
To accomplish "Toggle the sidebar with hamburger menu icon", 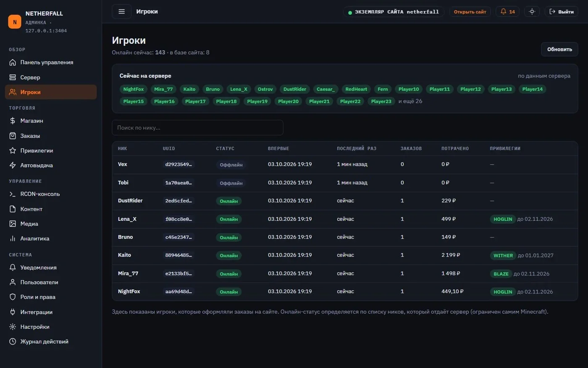I will [x=122, y=11].
